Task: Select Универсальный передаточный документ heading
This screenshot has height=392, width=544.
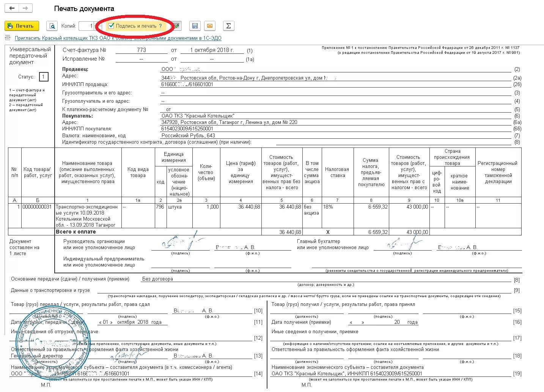Action: [x=30, y=56]
